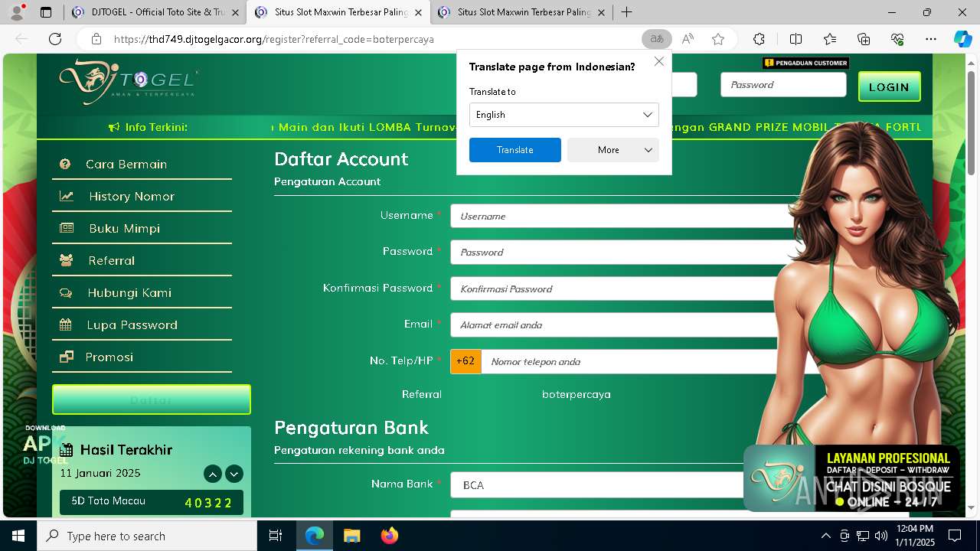Click the green LOGIN button
This screenshot has width=980, height=551.
(x=889, y=86)
